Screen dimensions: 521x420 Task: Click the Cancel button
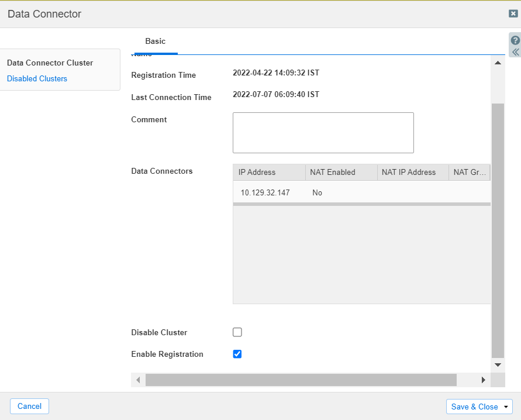click(x=29, y=405)
